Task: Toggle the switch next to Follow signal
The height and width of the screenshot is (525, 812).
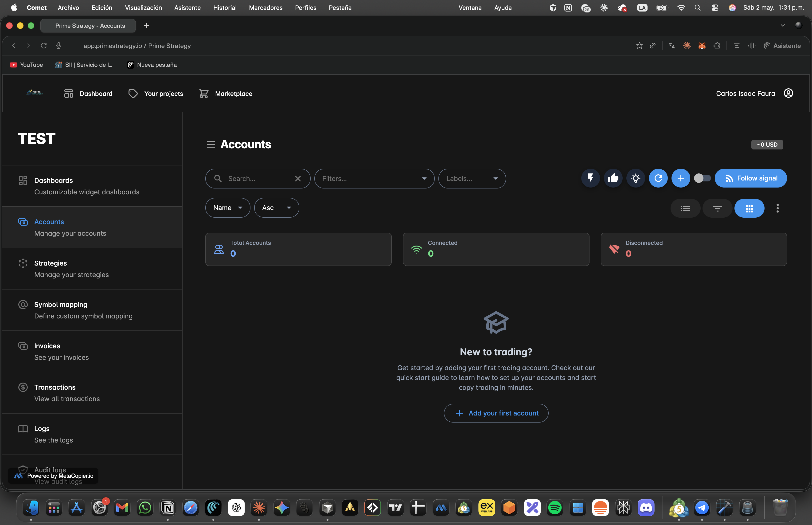Action: 702,178
